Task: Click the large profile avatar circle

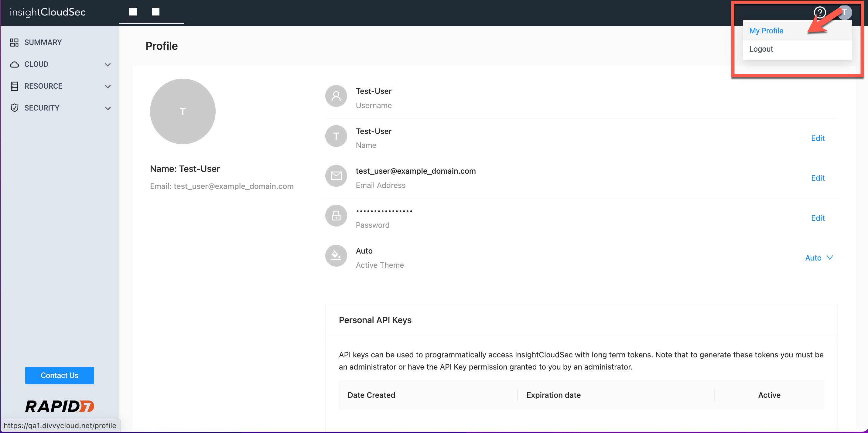Action: pos(183,111)
